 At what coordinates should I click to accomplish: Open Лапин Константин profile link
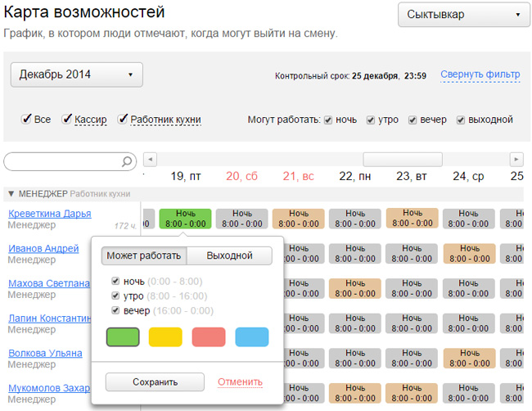[50, 318]
